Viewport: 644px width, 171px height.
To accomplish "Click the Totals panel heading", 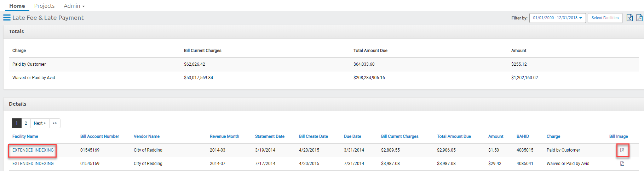I will pos(16,31).
